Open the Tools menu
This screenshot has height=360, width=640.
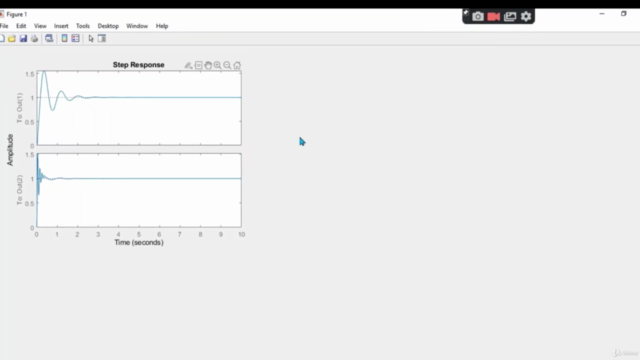click(83, 26)
